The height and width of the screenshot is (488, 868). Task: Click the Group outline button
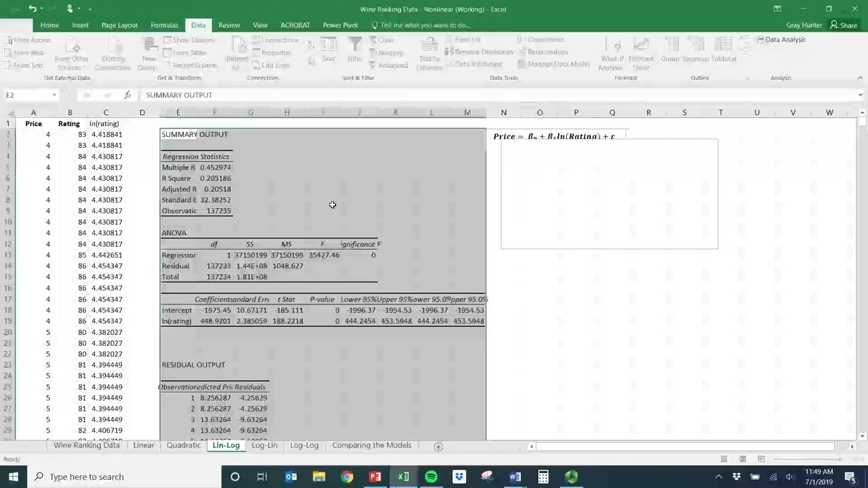[x=670, y=51]
